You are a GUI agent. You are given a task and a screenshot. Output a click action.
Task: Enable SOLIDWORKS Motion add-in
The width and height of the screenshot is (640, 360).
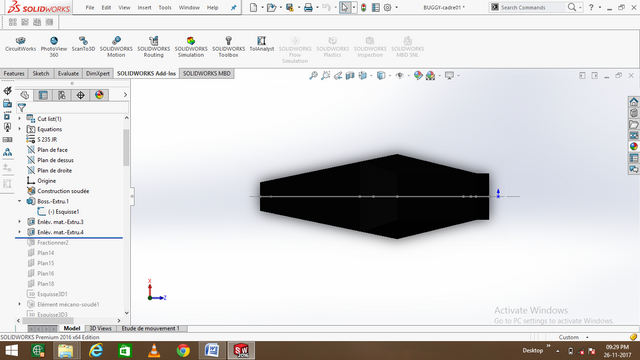click(x=116, y=46)
